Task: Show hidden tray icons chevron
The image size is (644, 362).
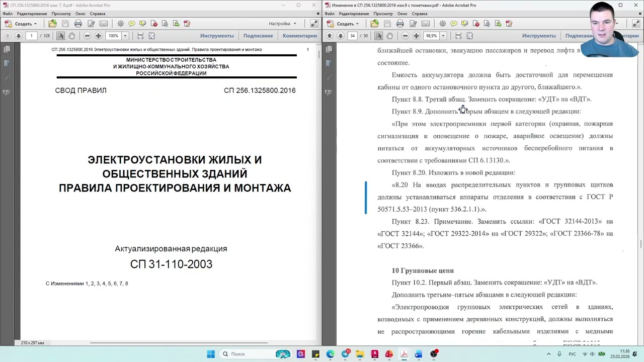Action: pos(548,354)
